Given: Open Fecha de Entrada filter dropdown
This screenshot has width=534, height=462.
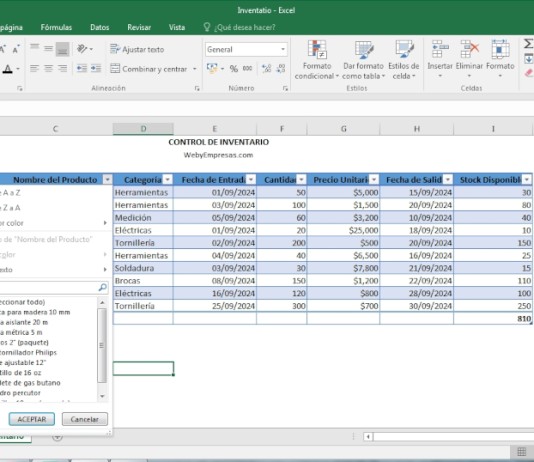Looking at the screenshot, I should tap(251, 179).
